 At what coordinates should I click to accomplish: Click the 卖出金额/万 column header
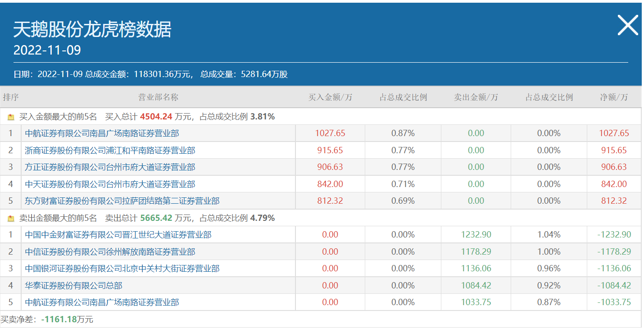476,97
